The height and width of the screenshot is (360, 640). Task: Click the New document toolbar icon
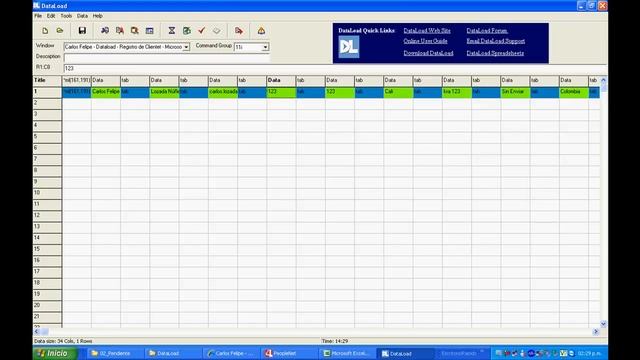pos(45,31)
